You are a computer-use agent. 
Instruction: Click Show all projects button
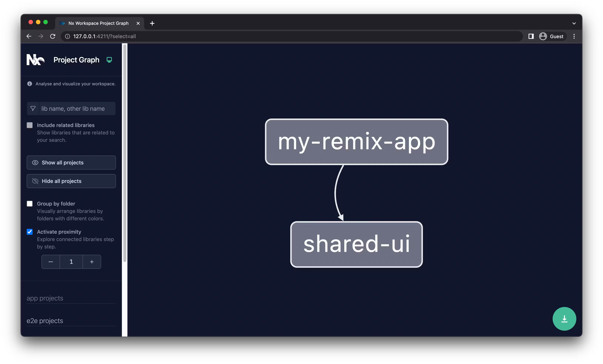pyautogui.click(x=71, y=163)
